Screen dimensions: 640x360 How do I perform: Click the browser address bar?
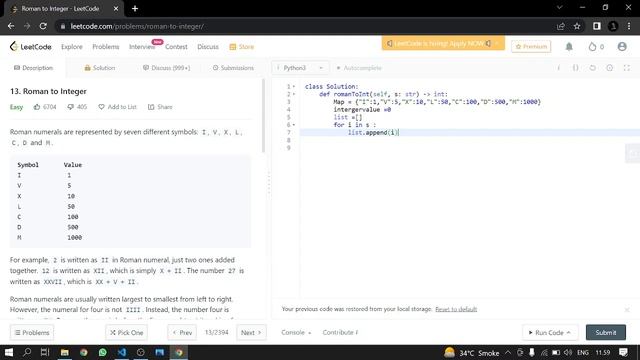tap(306, 26)
